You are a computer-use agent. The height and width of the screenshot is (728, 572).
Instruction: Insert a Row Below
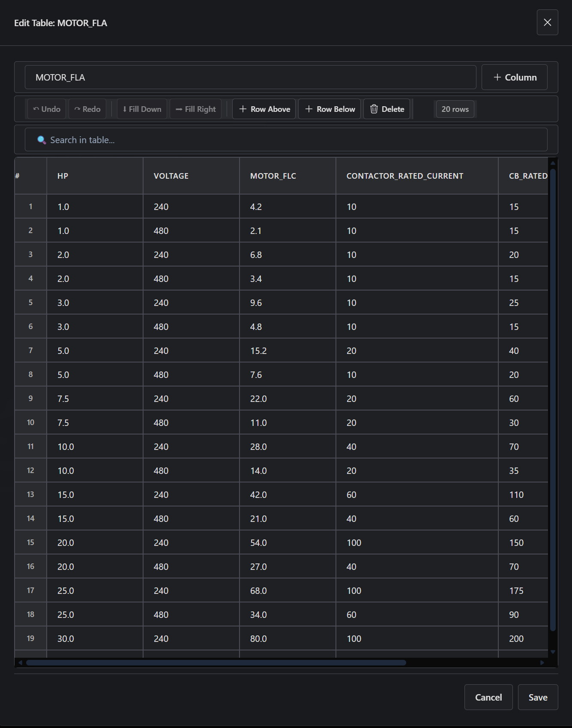click(329, 109)
